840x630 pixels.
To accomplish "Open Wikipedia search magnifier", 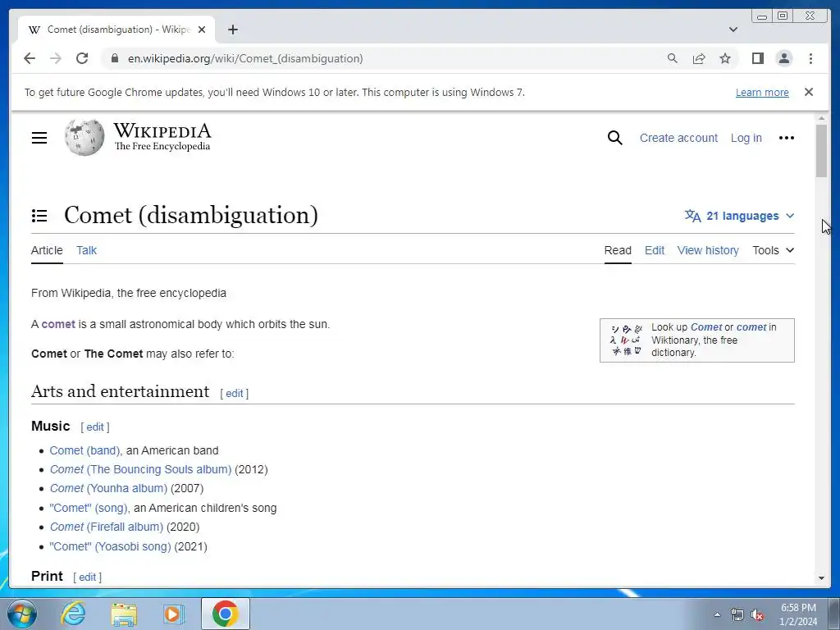I will point(615,138).
